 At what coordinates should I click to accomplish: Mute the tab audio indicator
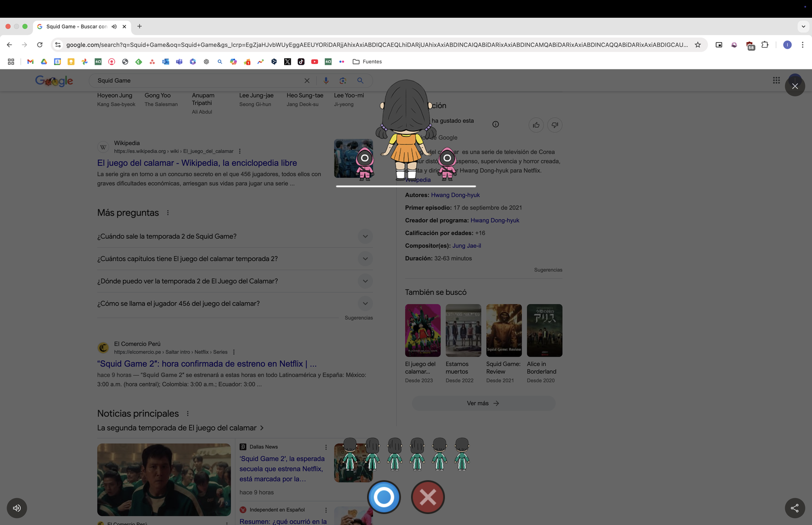point(114,26)
